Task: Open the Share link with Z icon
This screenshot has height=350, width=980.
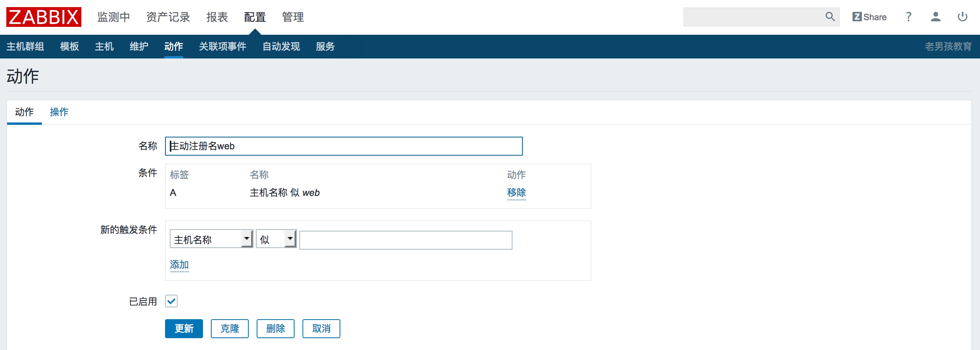Action: [869, 17]
